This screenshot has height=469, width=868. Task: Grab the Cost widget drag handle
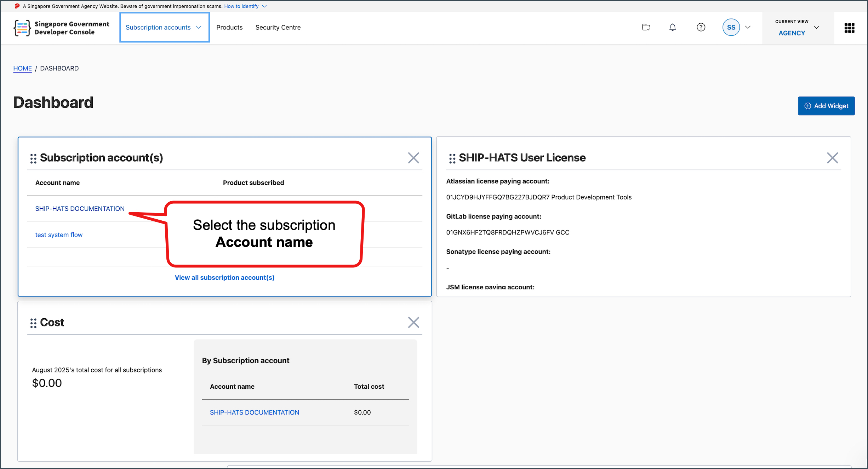[33, 323]
